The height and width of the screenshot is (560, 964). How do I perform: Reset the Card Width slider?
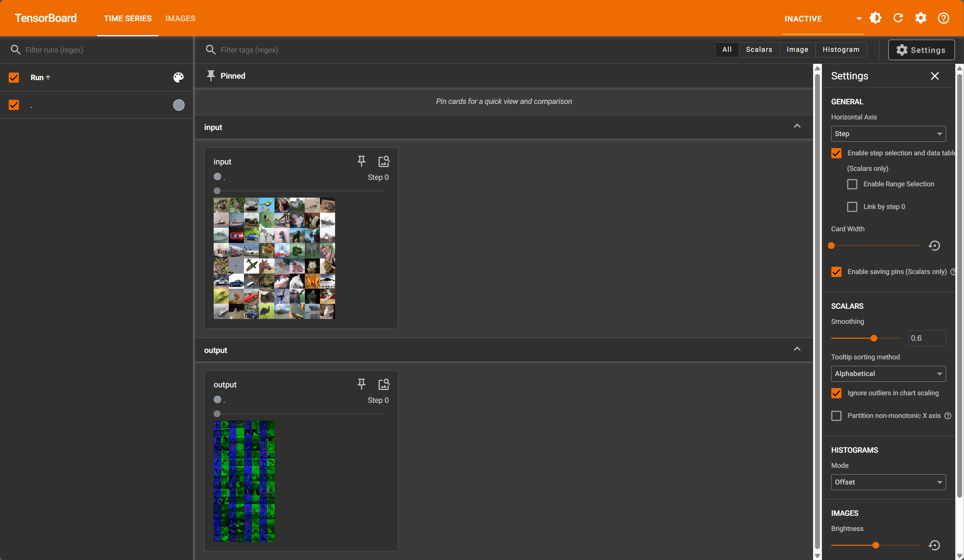point(934,245)
